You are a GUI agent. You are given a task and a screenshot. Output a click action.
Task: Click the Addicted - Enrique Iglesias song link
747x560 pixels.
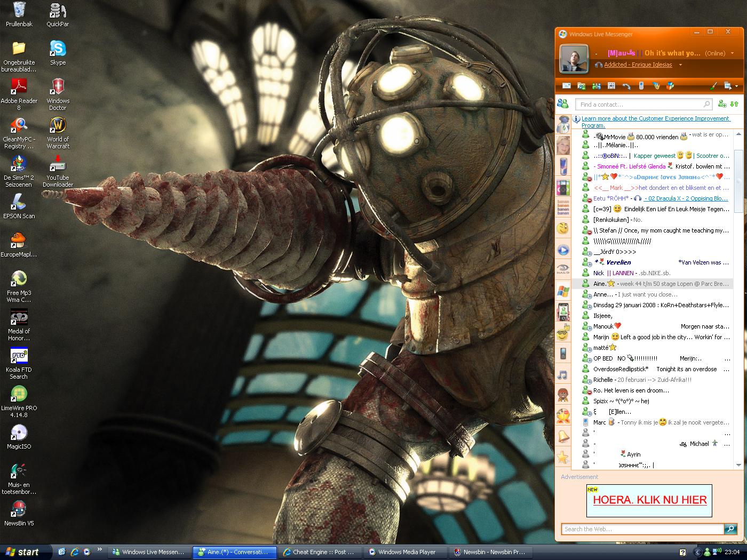click(638, 65)
